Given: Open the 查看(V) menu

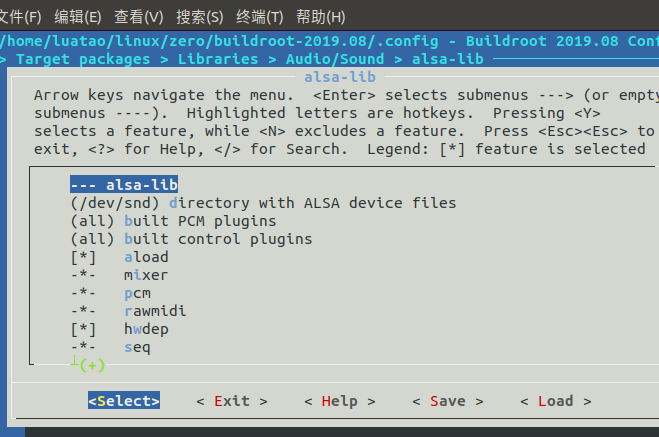Looking at the screenshot, I should point(139,17).
